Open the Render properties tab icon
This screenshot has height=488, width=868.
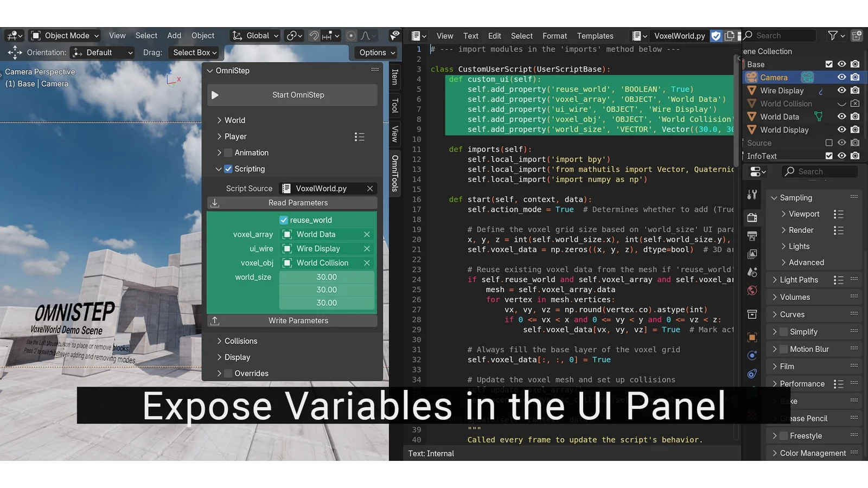pos(752,218)
